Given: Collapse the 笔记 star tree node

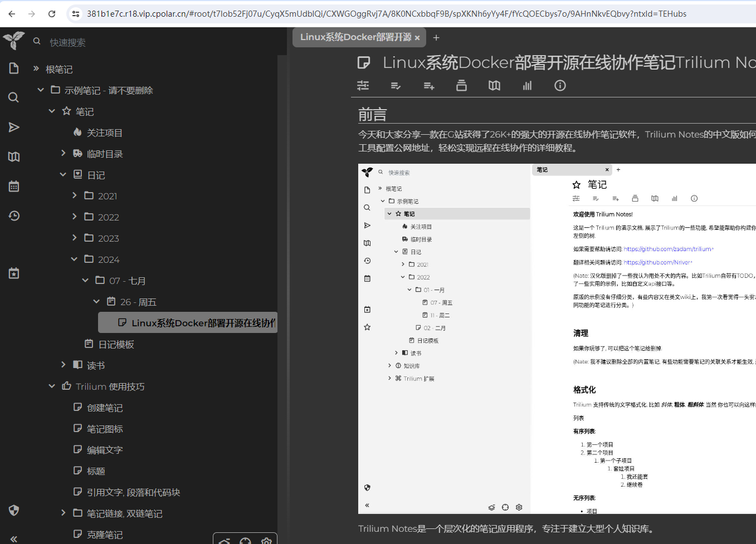Looking at the screenshot, I should tap(52, 111).
